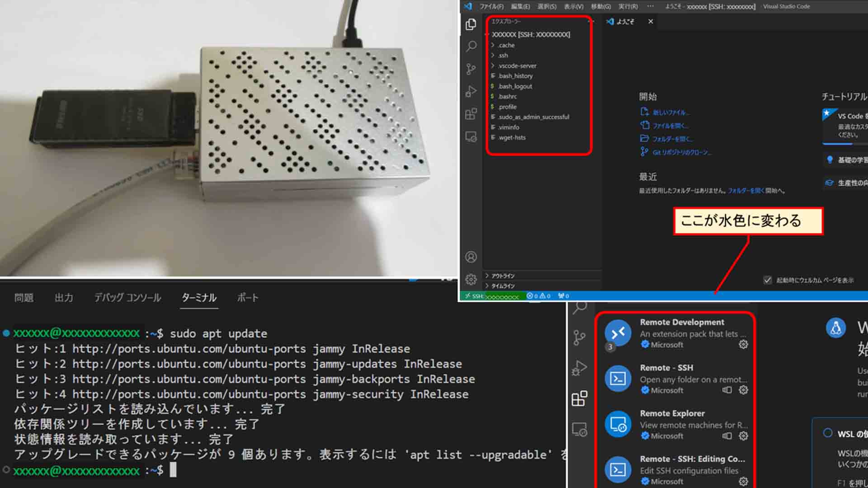Select the ターミナル tab
The image size is (868, 488).
coord(198,297)
